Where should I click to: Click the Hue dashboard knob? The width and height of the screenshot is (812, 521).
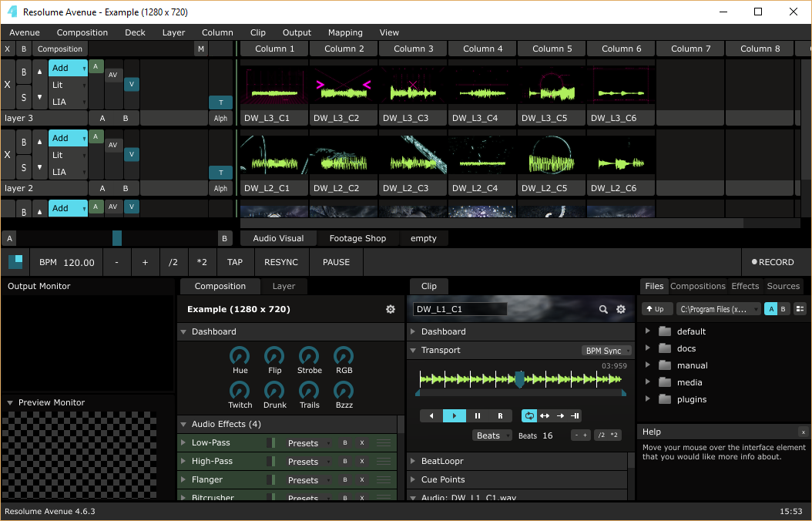tap(240, 356)
